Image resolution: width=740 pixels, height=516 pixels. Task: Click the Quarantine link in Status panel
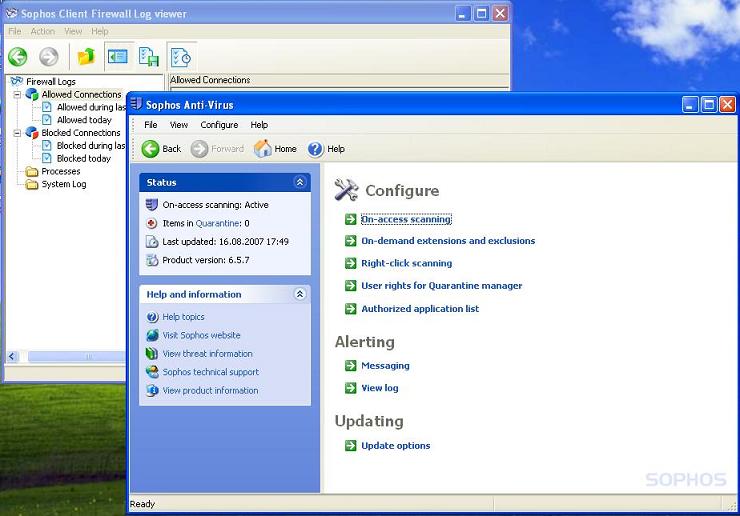(x=218, y=223)
